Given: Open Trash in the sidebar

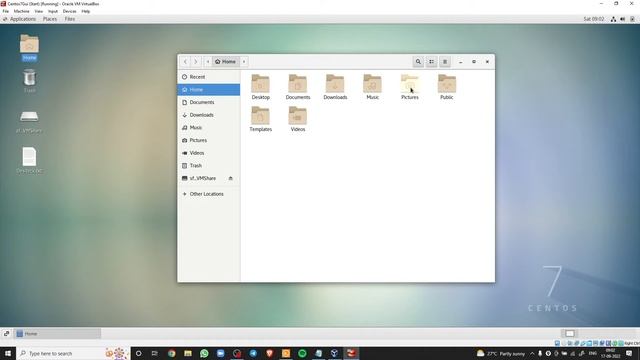Looking at the screenshot, I should 209,165.
